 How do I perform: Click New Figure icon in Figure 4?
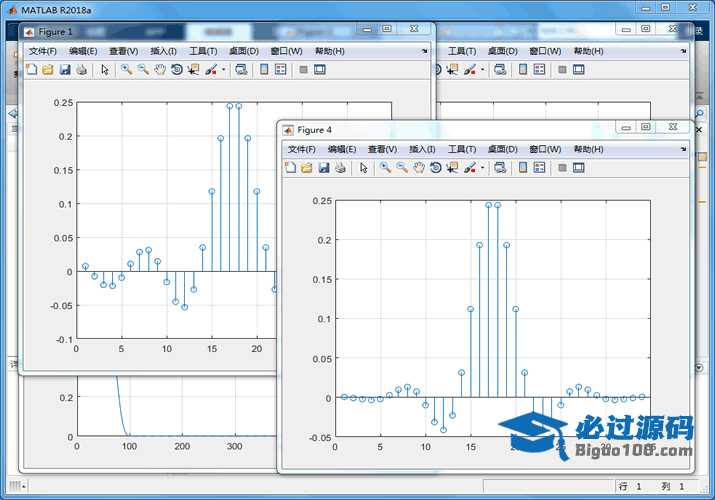pyautogui.click(x=290, y=167)
